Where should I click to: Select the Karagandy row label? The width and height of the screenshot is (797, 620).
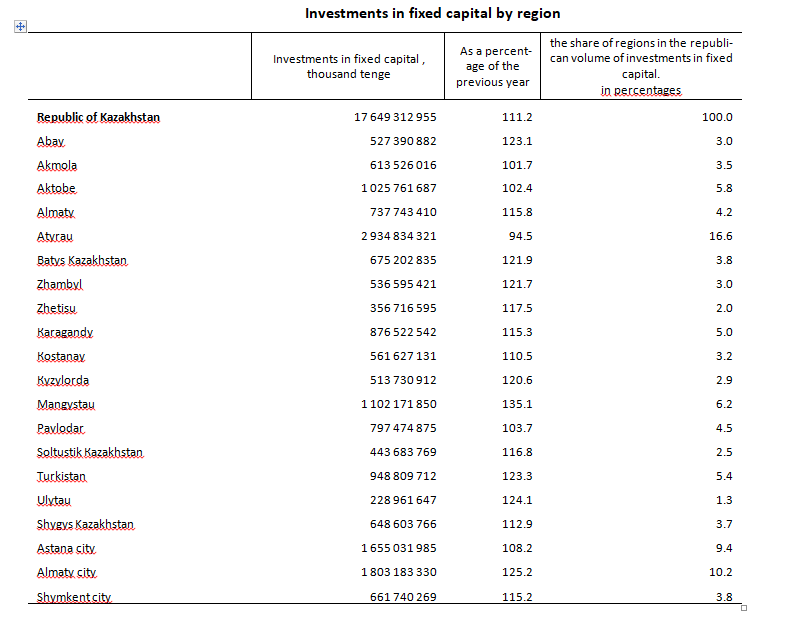(x=65, y=332)
